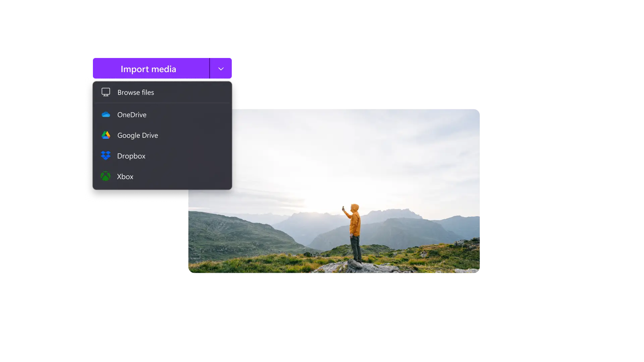This screenshot has height=362, width=644.
Task: Select the OneDrive label in menu
Action: (x=132, y=115)
